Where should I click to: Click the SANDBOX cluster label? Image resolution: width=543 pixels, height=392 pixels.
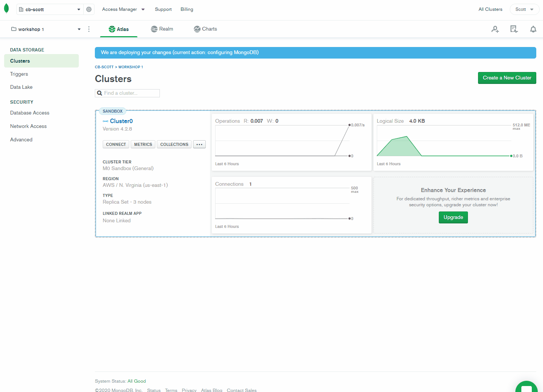112,111
